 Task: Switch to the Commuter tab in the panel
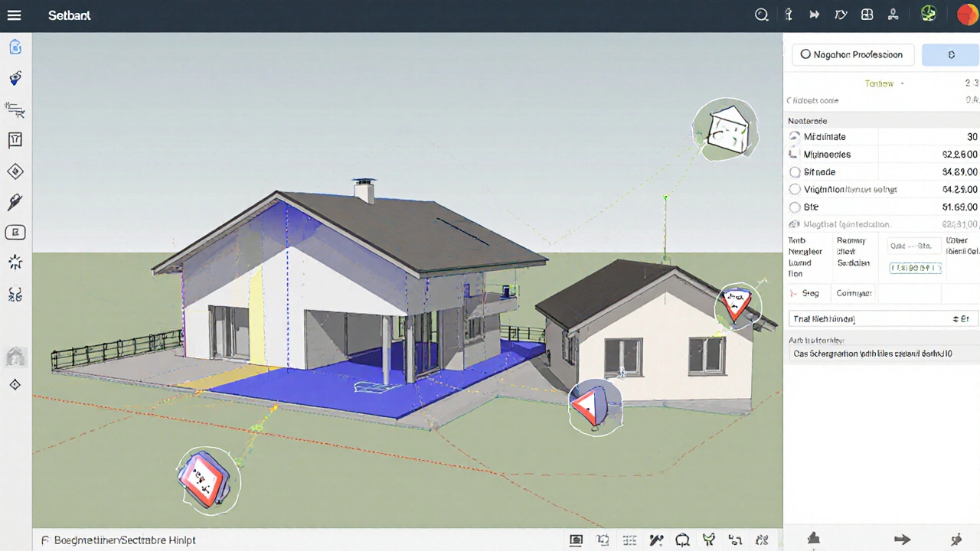[x=854, y=293]
